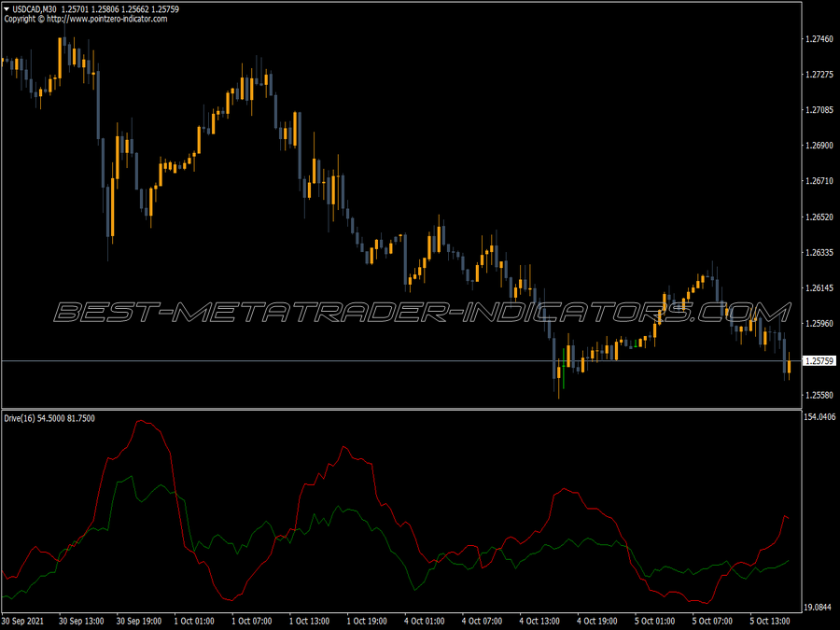Click the 1.26335 price scale value

[819, 252]
